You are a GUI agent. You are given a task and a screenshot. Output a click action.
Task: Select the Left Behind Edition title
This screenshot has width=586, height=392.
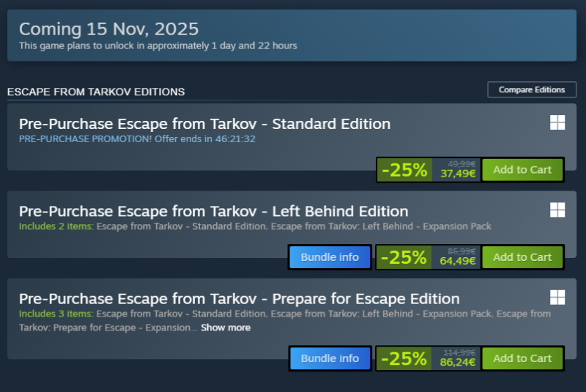(213, 212)
